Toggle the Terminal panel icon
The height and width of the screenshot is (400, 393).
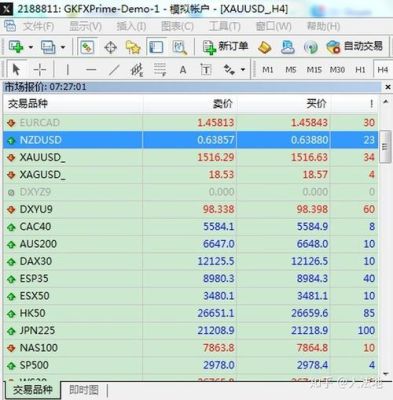(x=156, y=47)
